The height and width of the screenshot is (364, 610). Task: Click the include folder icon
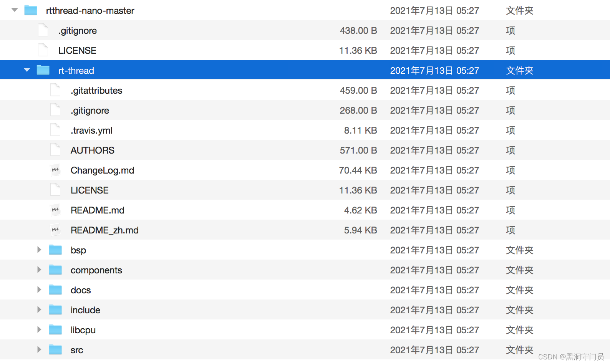[55, 309]
